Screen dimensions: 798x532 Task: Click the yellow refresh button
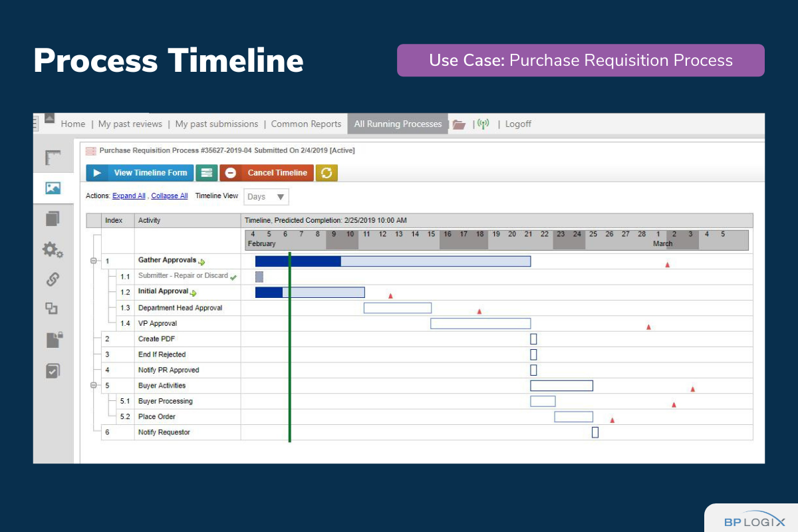pos(327,173)
